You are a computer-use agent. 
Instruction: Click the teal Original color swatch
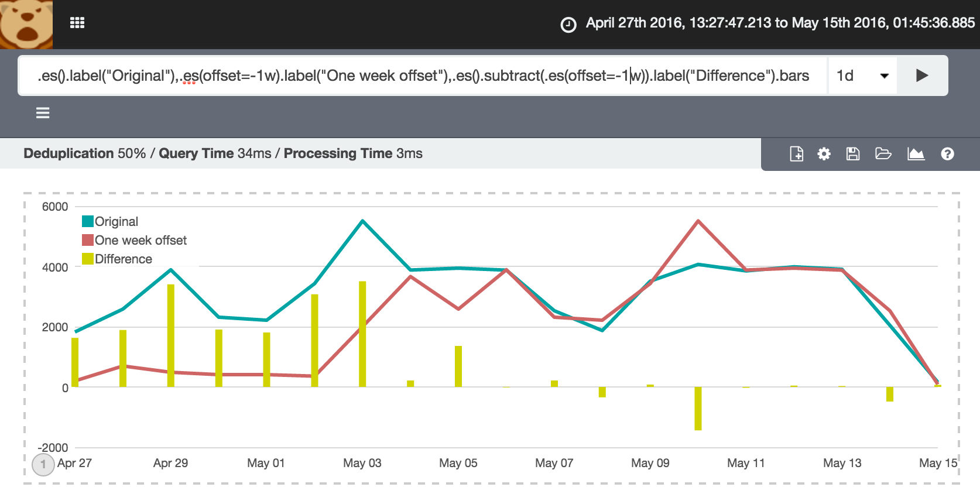pos(88,221)
